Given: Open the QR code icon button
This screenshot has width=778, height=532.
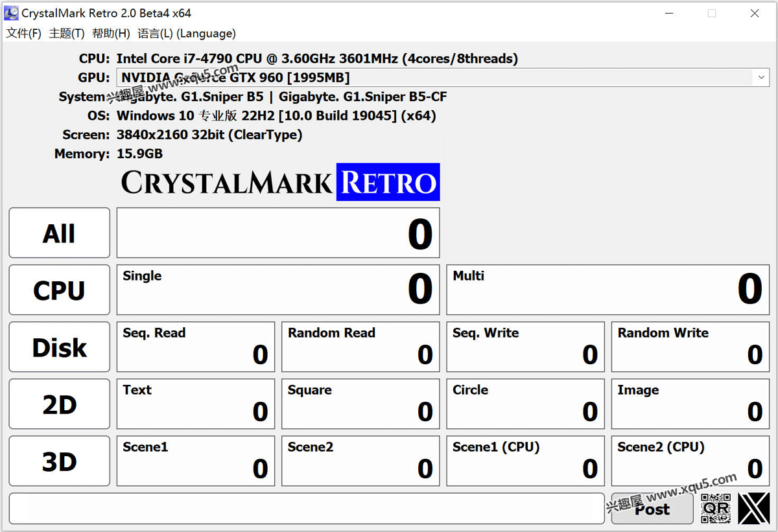Looking at the screenshot, I should (x=716, y=509).
